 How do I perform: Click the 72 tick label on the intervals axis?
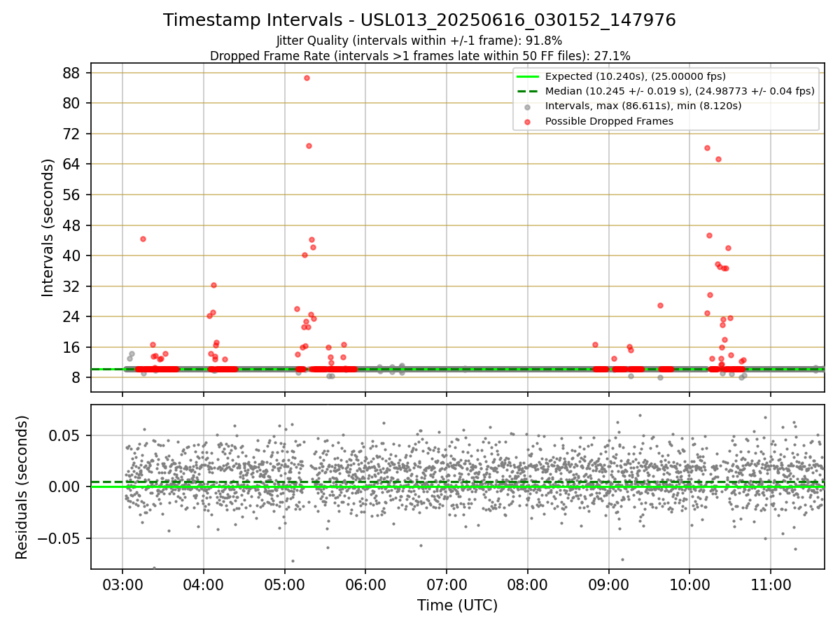point(73,134)
